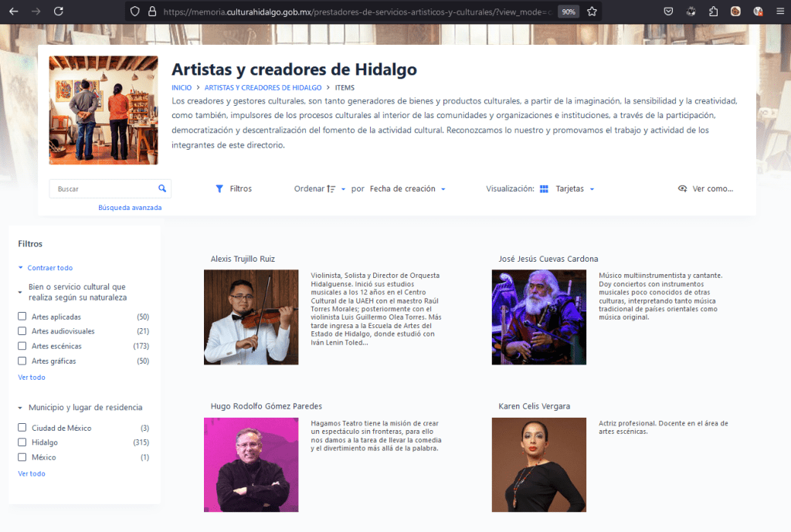
Task: Toggle the Filtros funnel icon
Action: click(219, 188)
